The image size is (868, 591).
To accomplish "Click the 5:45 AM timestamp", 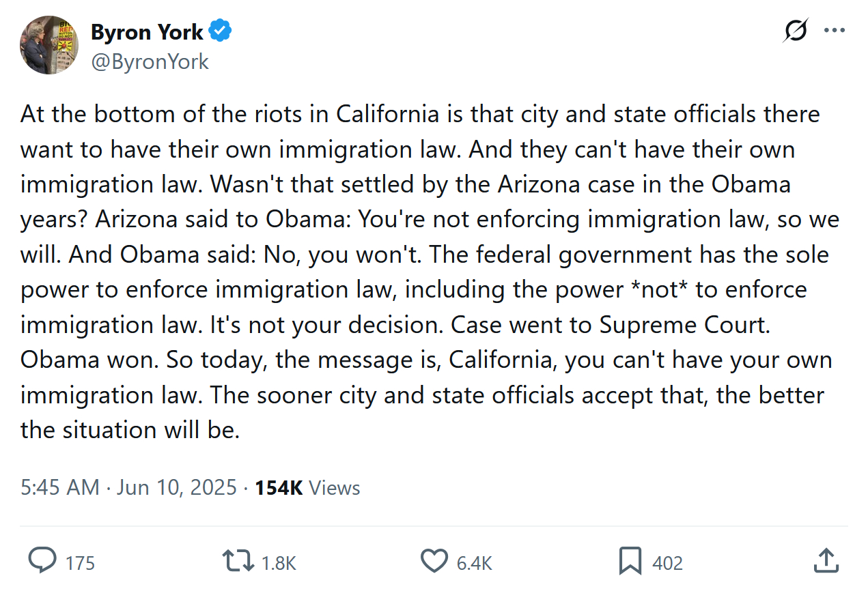I will (59, 488).
